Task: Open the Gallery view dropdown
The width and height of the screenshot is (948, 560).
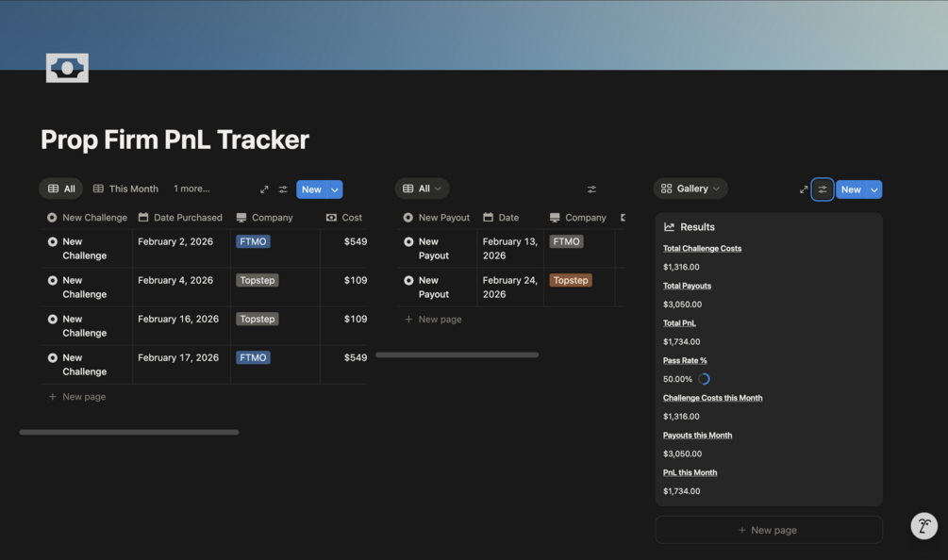Action: tap(690, 189)
